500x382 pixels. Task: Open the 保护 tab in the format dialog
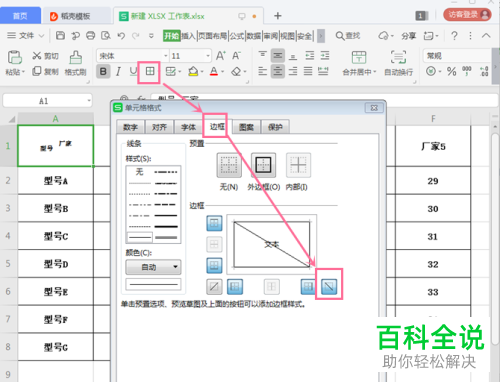tap(275, 127)
